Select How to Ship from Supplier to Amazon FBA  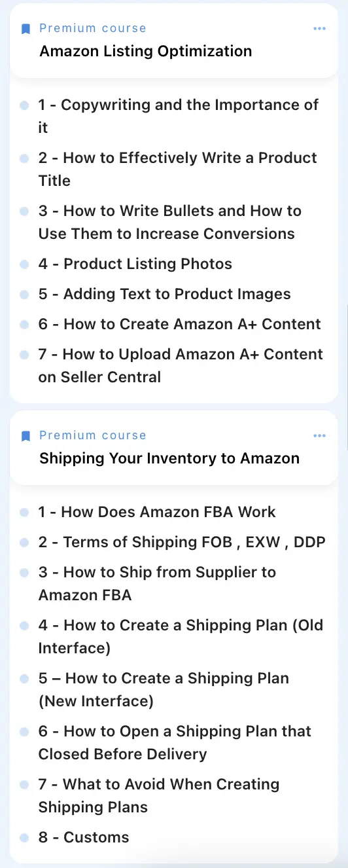tap(158, 584)
